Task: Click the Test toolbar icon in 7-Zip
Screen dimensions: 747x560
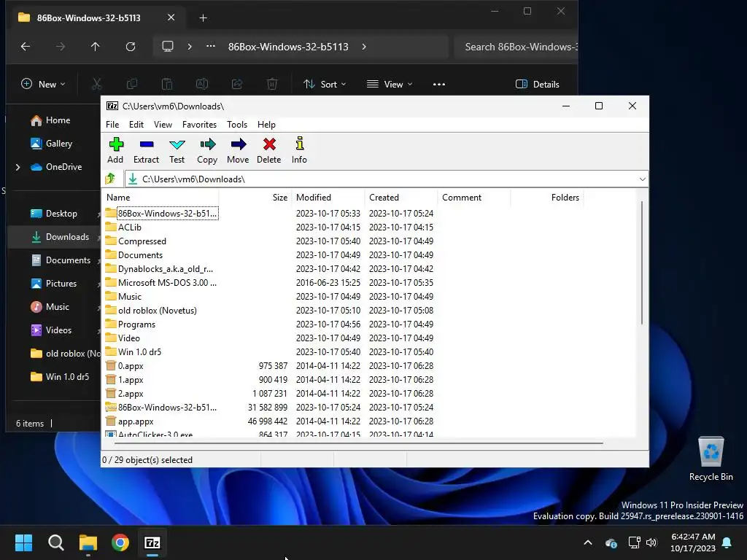Action: point(177,150)
